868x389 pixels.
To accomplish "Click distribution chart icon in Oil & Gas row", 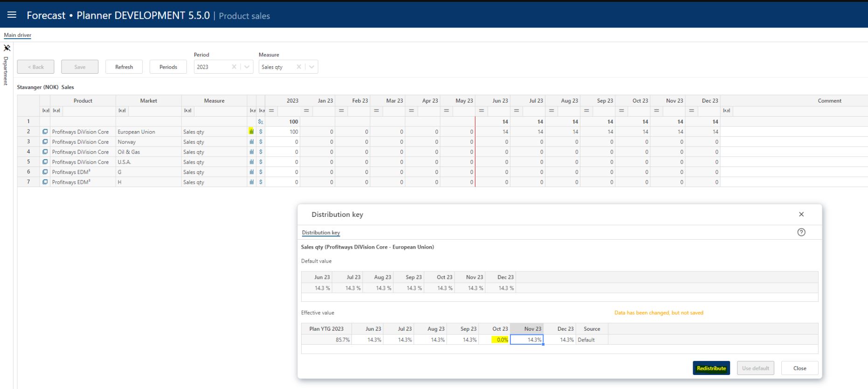I will pyautogui.click(x=251, y=152).
